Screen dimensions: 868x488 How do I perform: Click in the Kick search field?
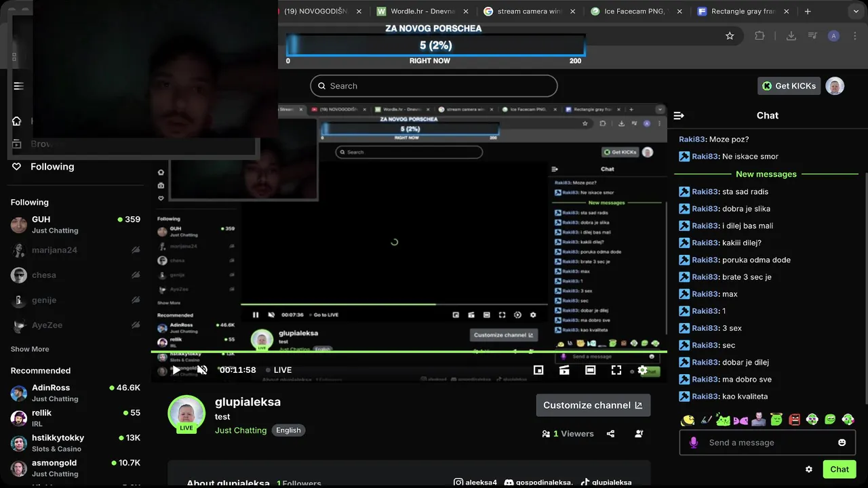434,86
